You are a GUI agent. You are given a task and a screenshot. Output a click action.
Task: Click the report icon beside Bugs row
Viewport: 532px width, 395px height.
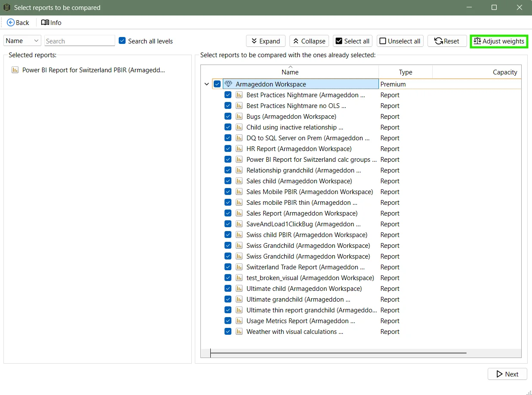click(x=239, y=117)
